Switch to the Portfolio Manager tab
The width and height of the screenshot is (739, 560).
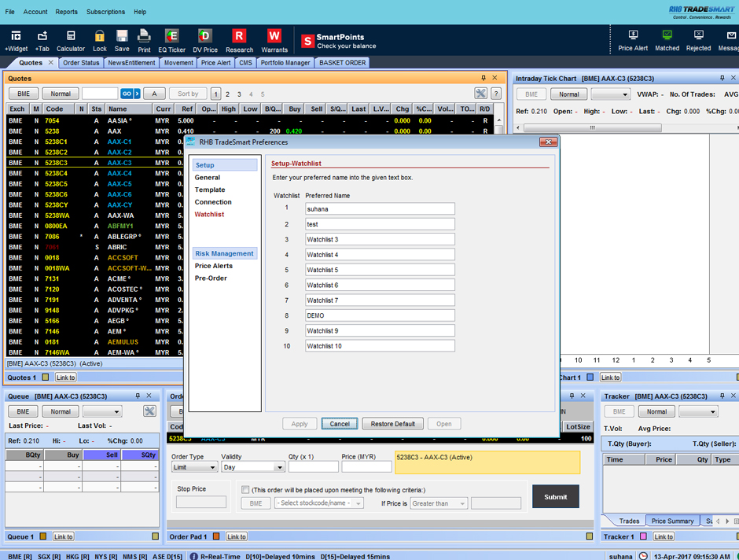coord(285,63)
